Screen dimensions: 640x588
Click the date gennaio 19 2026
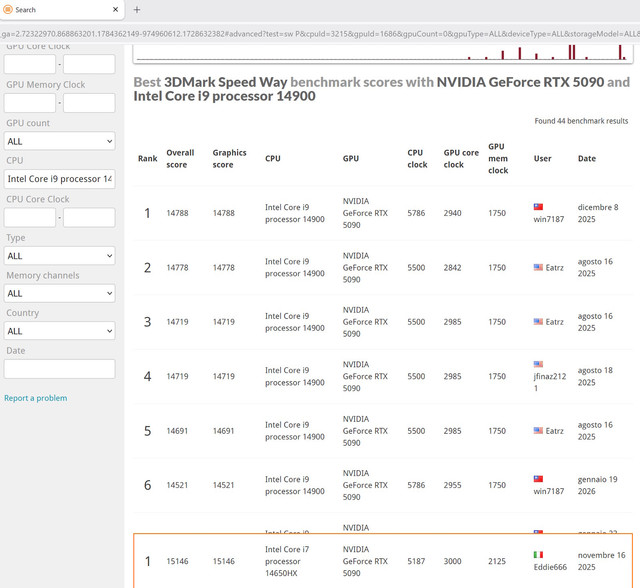[598, 485]
